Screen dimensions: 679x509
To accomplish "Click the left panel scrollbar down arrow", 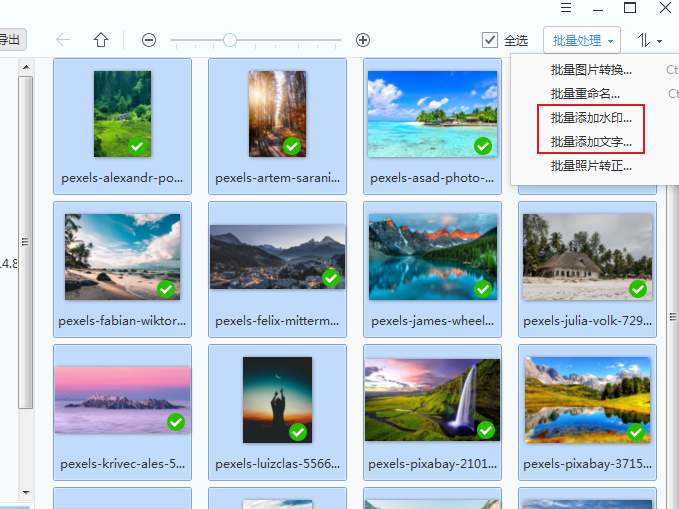I will [x=26, y=493].
